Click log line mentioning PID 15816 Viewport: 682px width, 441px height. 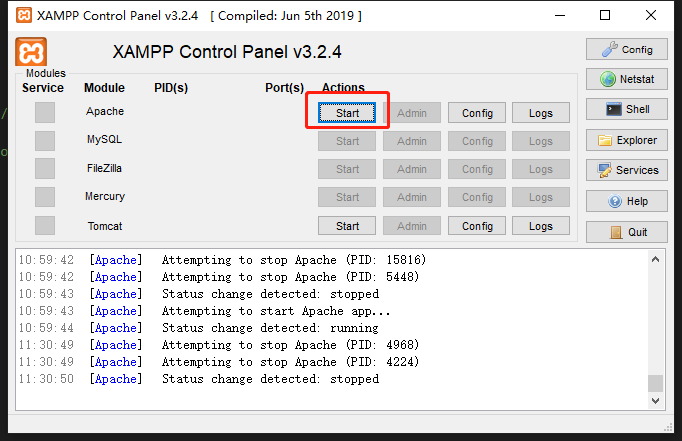(222, 260)
